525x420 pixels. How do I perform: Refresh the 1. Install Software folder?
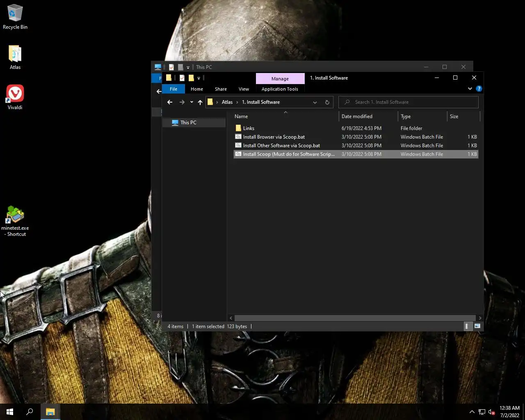pos(327,102)
